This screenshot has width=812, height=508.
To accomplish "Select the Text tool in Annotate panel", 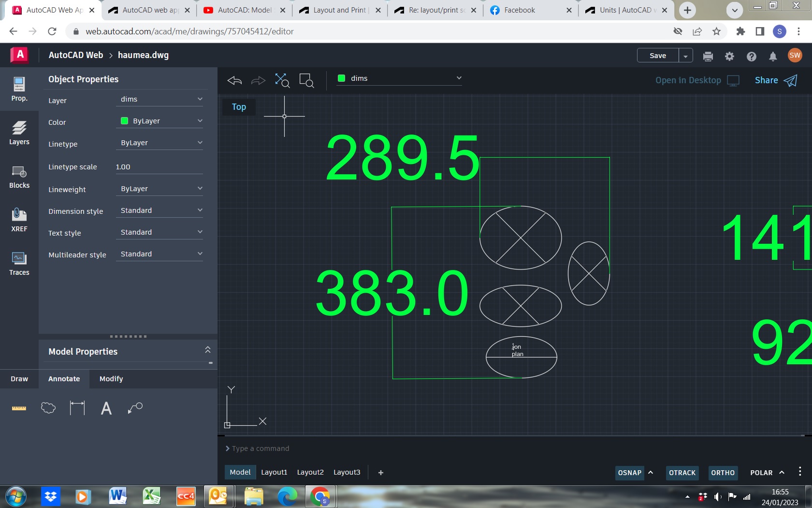I will [x=106, y=408].
